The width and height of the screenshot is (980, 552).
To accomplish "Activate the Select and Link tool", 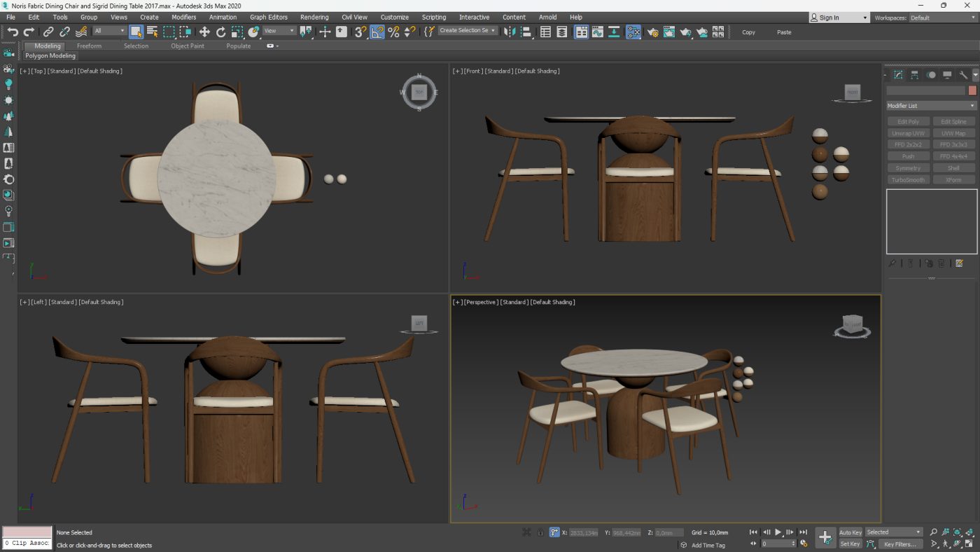I will tap(48, 32).
